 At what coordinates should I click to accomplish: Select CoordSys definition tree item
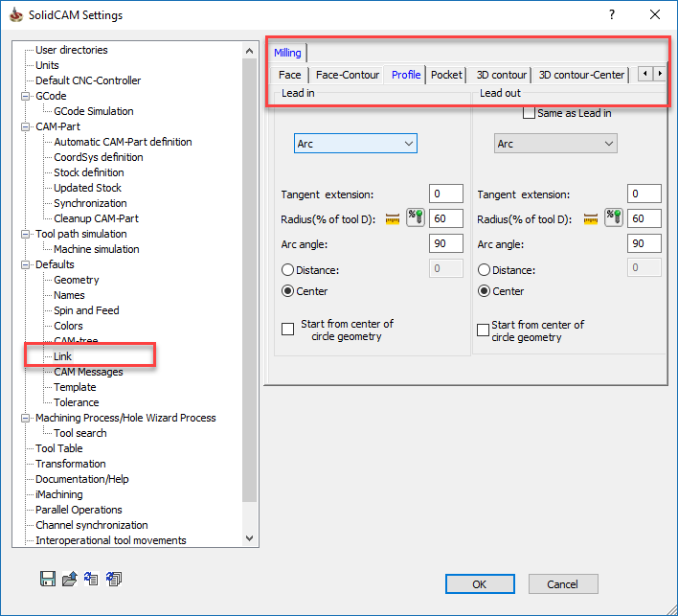pos(98,157)
